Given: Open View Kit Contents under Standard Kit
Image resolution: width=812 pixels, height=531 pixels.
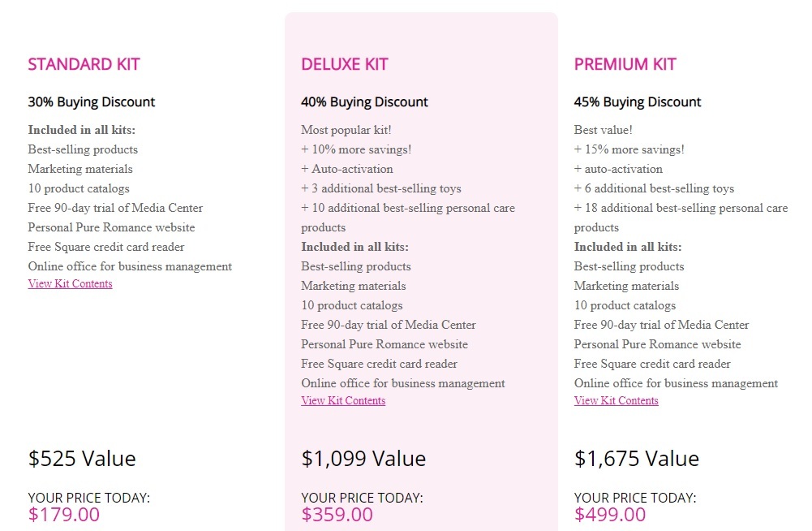Looking at the screenshot, I should pyautogui.click(x=70, y=283).
